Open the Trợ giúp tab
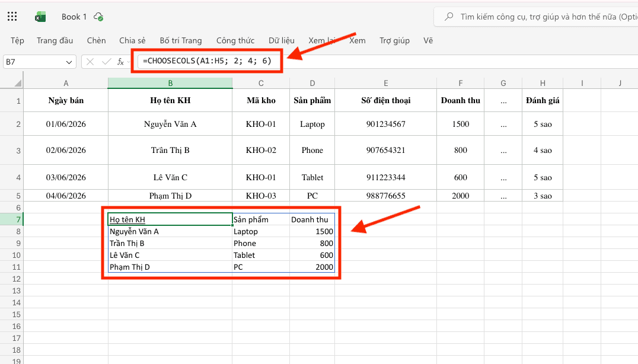638x364 pixels. [394, 40]
